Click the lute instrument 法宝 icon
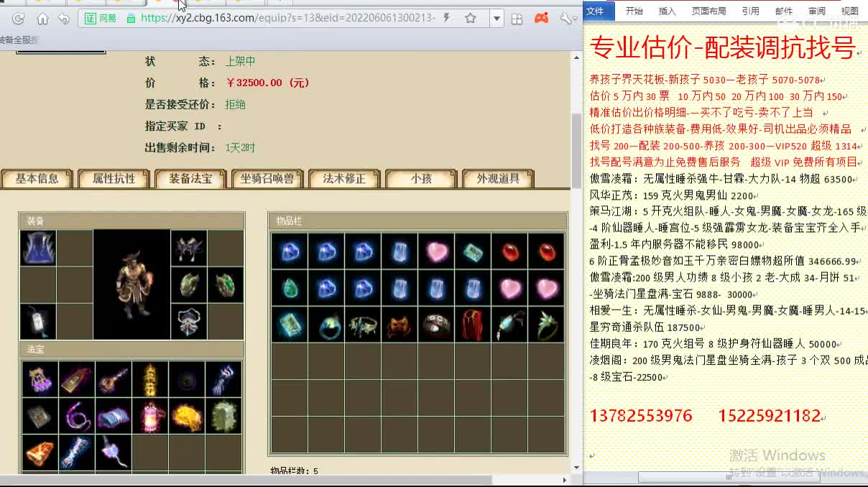The height and width of the screenshot is (487, 868). 114,379
